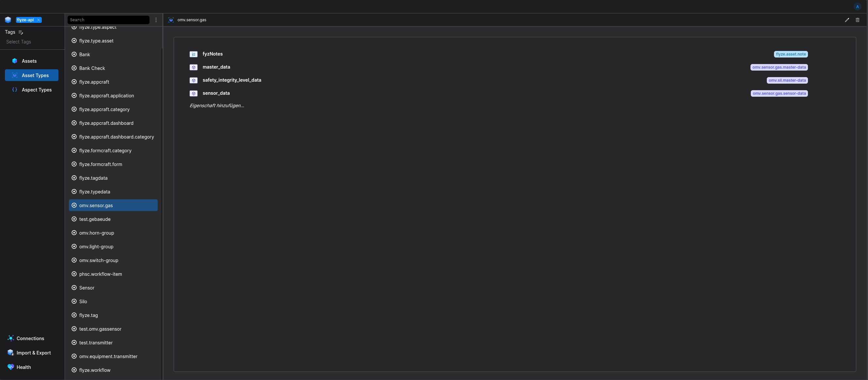Click Eigenschaft hinzufügen link

pos(217,106)
